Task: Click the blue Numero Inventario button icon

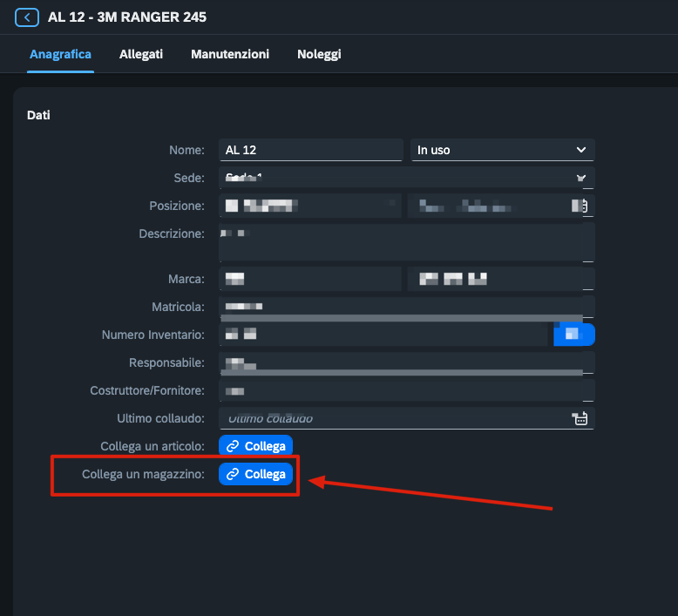Action: [x=573, y=335]
